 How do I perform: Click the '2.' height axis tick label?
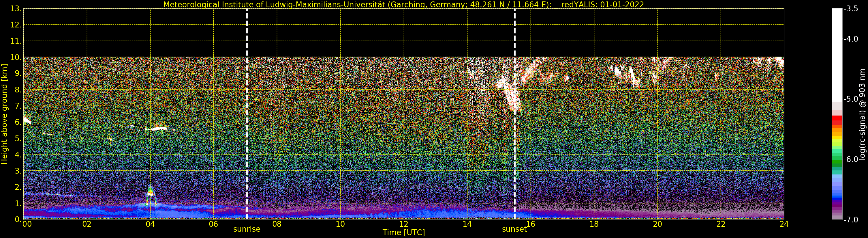point(18,187)
